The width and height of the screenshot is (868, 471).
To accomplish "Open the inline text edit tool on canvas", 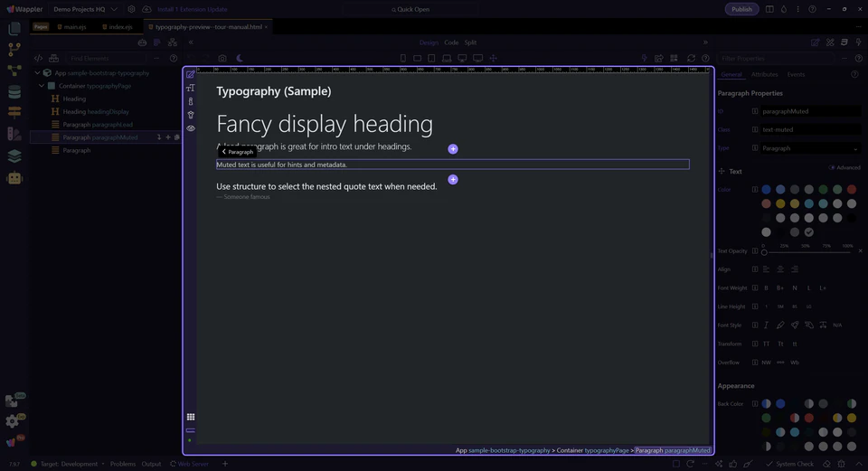I will (x=191, y=75).
